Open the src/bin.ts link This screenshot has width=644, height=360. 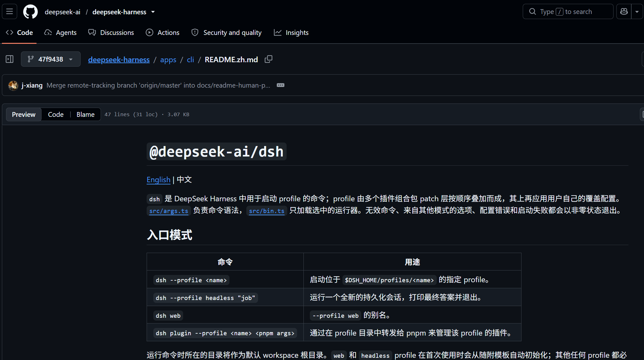pyautogui.click(x=267, y=211)
